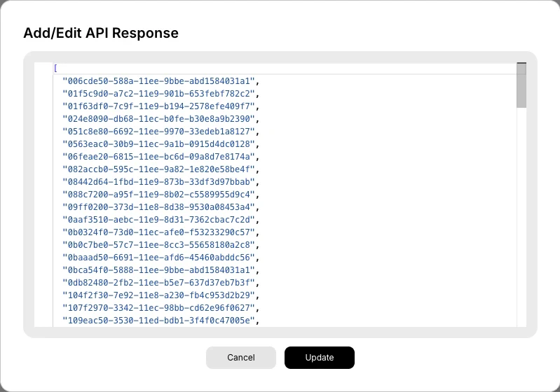Click UUID "104f2f30-7e92-11e8-a230-fb4c953d2b29"
560x392 pixels.
158,295
